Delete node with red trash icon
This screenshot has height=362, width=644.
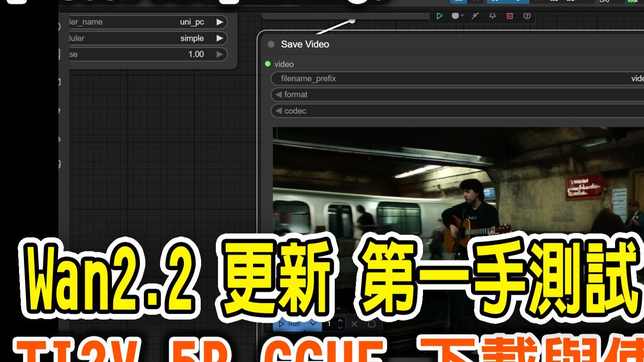[509, 16]
